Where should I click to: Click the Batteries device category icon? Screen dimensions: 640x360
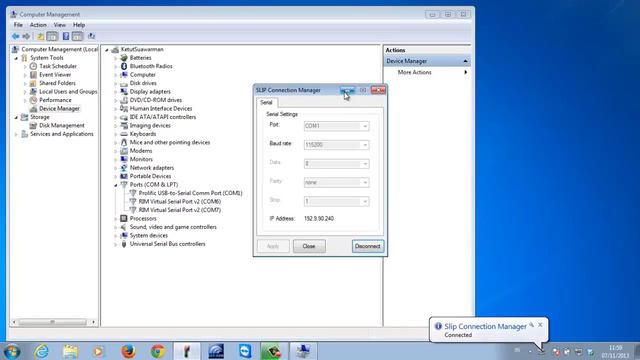click(x=124, y=58)
